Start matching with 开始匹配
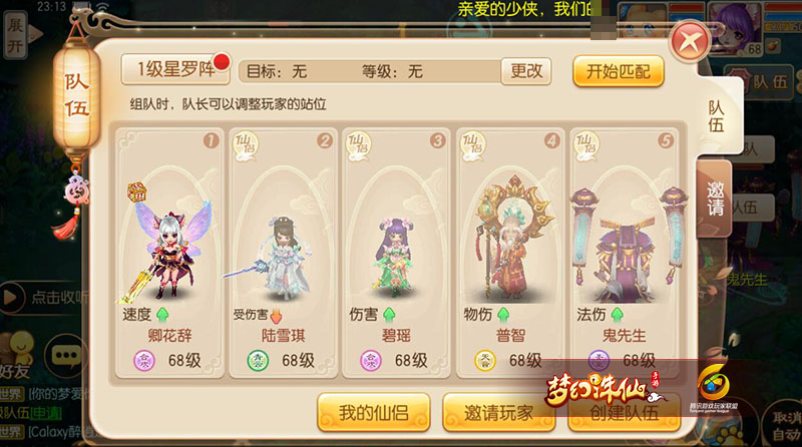Screen dimensions: 802x447 coord(618,71)
